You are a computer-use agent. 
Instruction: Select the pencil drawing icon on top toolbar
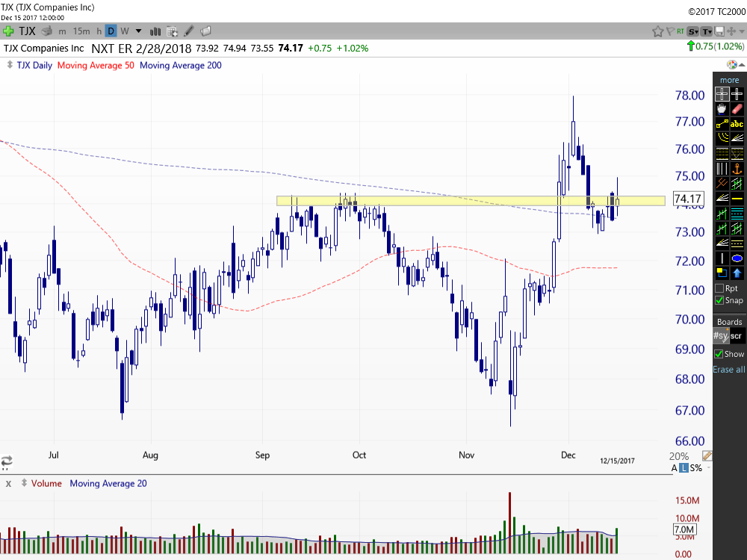click(190, 31)
